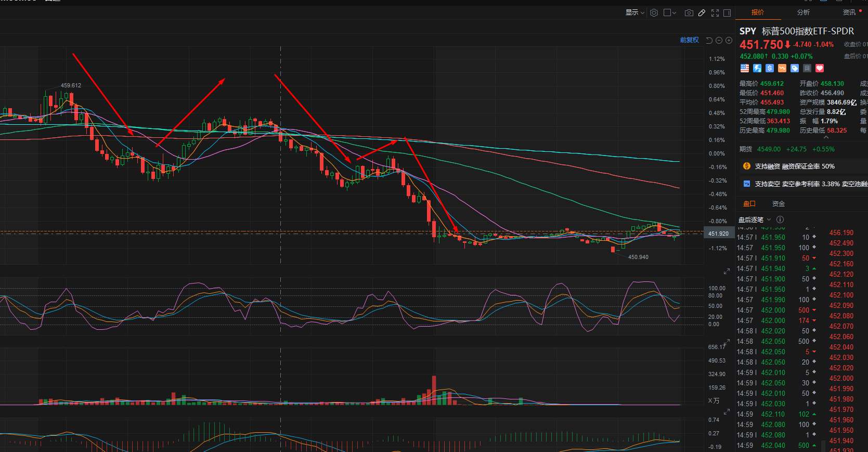Expand the volume sub-chart pane
The height and width of the screenshot is (452, 868).
point(727,342)
